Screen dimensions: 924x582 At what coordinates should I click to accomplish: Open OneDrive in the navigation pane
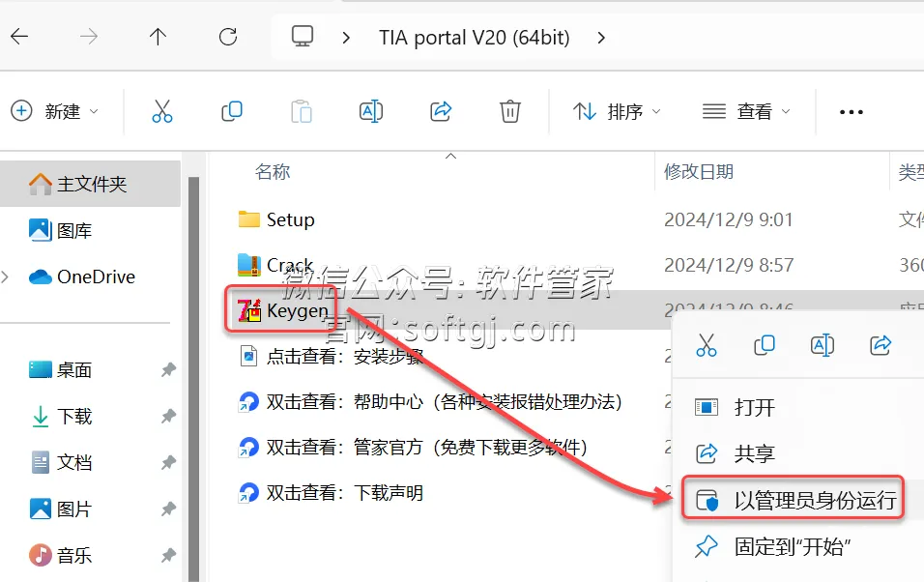[82, 276]
